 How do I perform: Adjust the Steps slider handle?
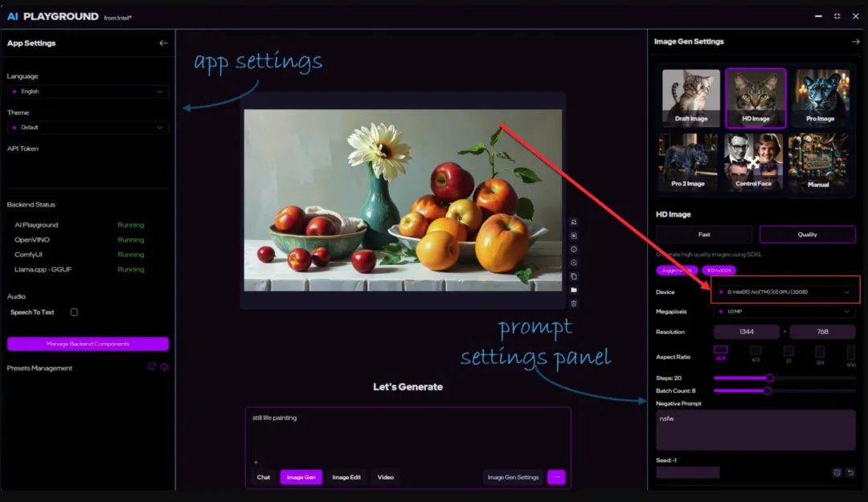(769, 378)
